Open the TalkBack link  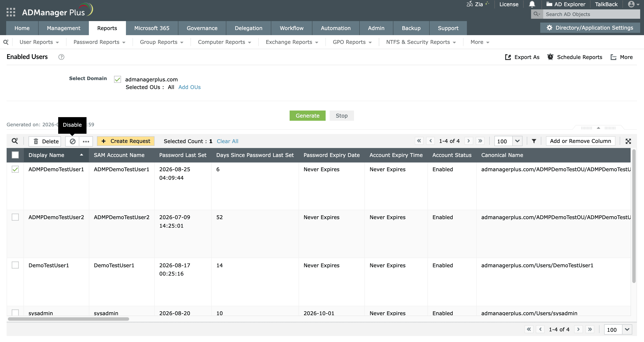[x=606, y=4]
